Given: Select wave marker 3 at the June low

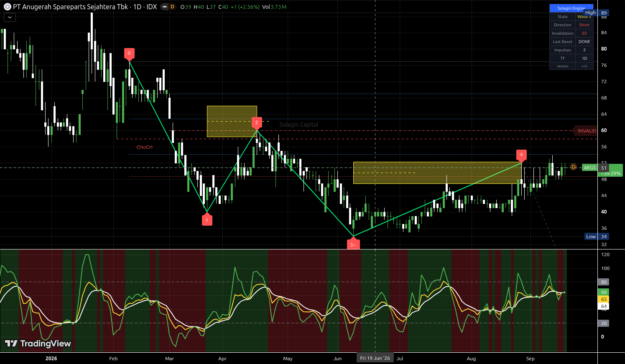Looking at the screenshot, I should point(353,244).
